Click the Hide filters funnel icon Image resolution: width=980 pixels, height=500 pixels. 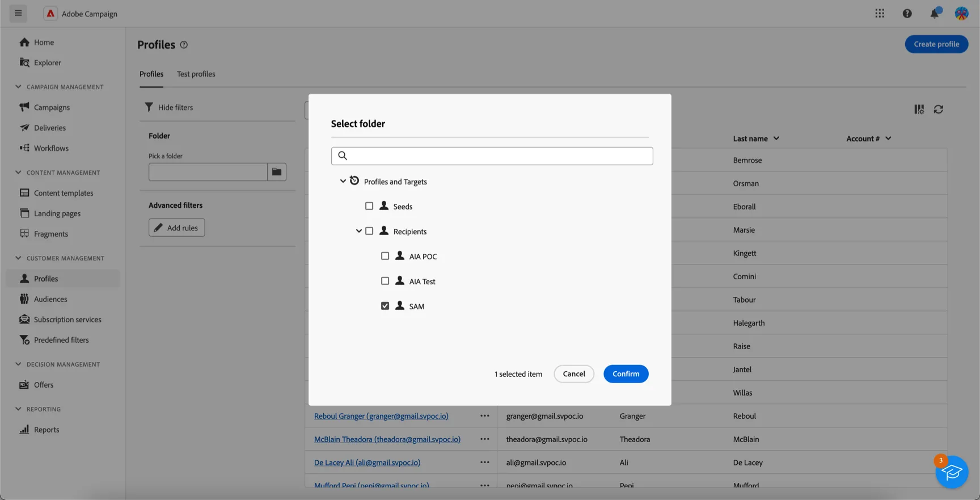[x=149, y=107]
